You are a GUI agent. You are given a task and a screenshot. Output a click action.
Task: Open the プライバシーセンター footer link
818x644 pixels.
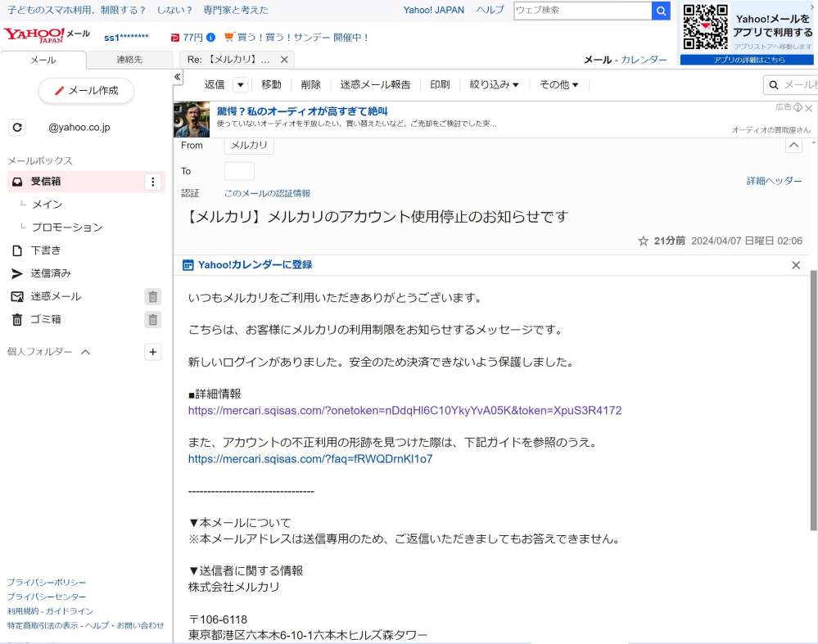pyautogui.click(x=47, y=597)
